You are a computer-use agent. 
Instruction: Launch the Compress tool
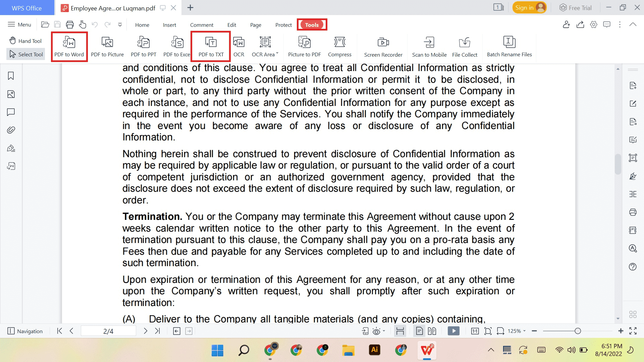340,46
